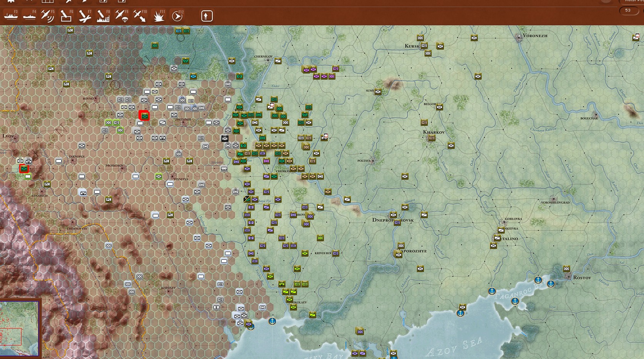Click the Proskurov city label
Image resolution: width=644 pixels, height=359 pixels.
coord(115,165)
